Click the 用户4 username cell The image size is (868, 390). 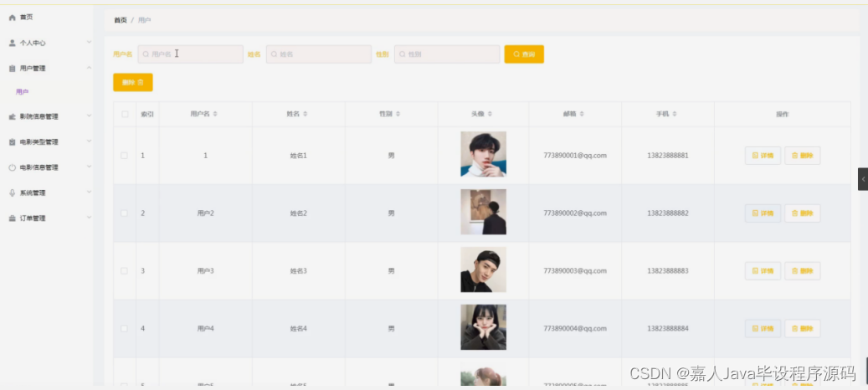(x=205, y=329)
